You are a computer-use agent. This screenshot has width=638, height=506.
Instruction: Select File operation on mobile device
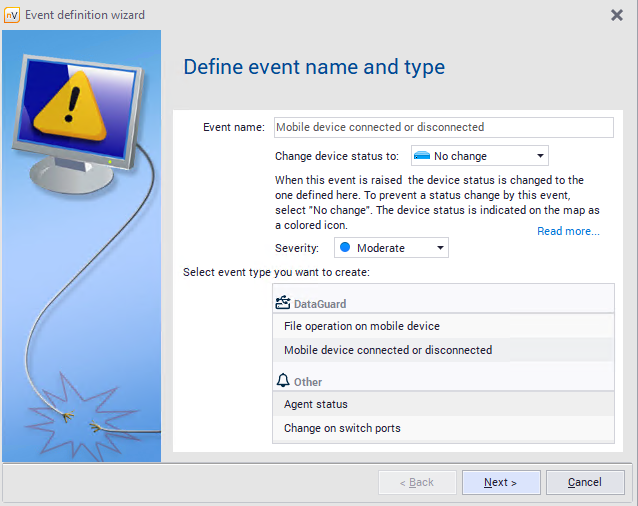(x=362, y=326)
